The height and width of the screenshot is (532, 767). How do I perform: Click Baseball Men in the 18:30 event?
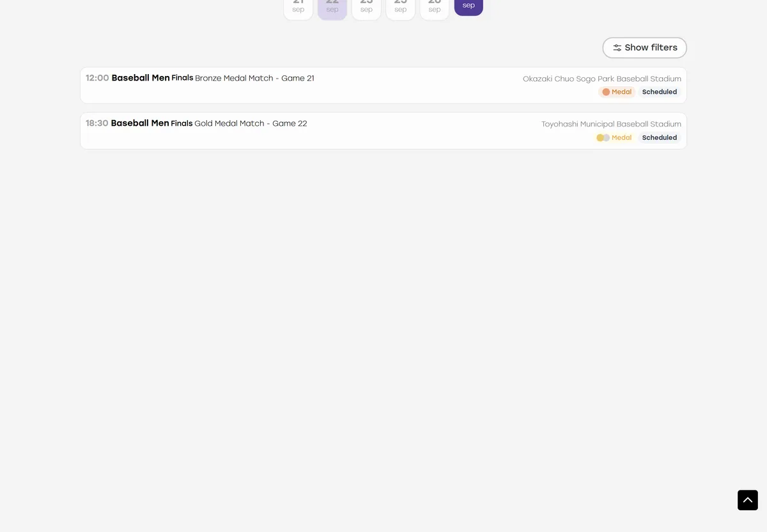140,123
